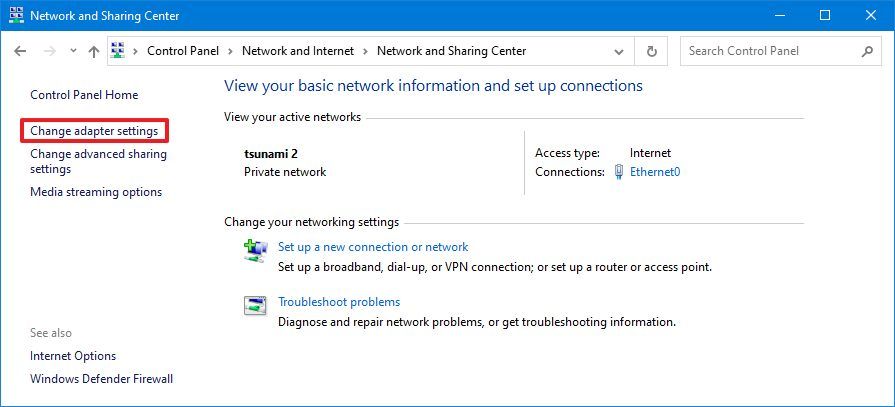The width and height of the screenshot is (895, 407).
Task: Close the Network and Sharing Center window
Action: tap(870, 15)
